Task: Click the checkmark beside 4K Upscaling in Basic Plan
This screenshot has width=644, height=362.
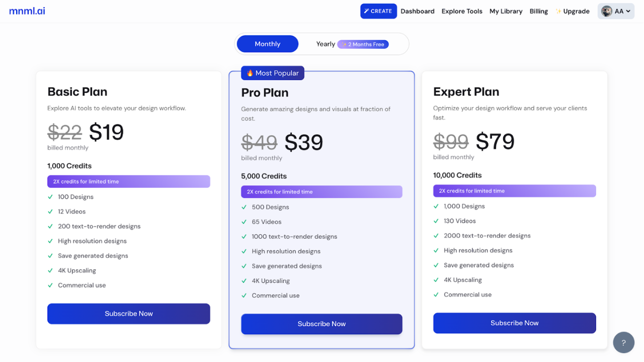Action: [x=50, y=270]
